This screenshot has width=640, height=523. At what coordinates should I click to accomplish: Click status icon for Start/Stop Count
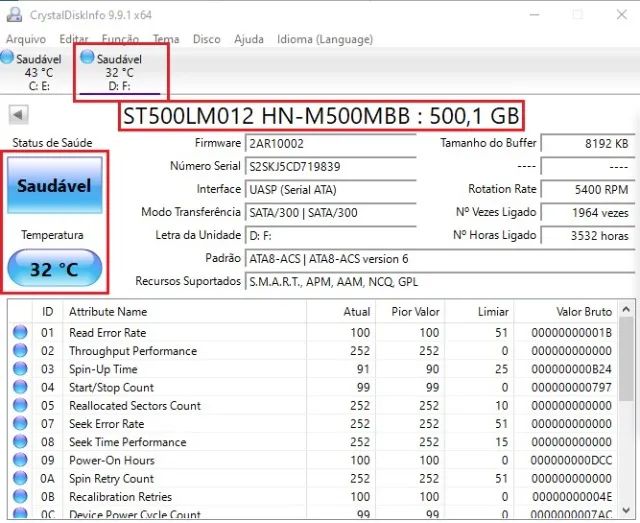coord(20,387)
